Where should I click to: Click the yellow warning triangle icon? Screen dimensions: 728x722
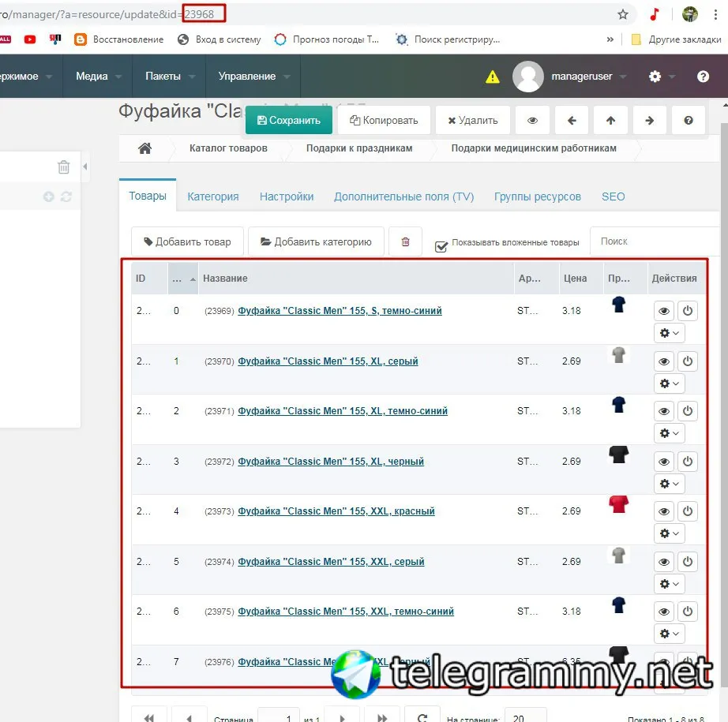point(493,77)
